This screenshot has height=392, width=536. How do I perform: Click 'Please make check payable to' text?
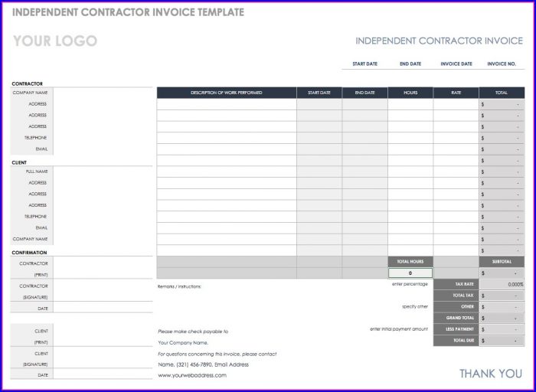click(x=193, y=332)
